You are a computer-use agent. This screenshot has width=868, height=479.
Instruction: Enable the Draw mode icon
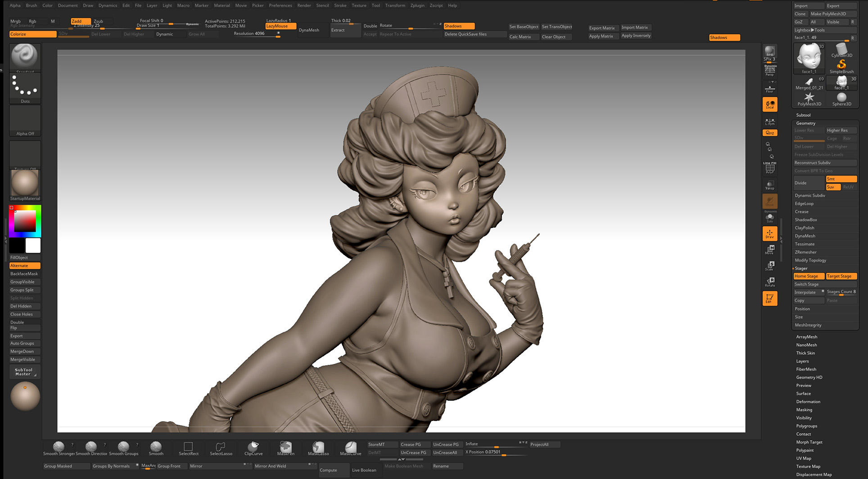tap(770, 233)
